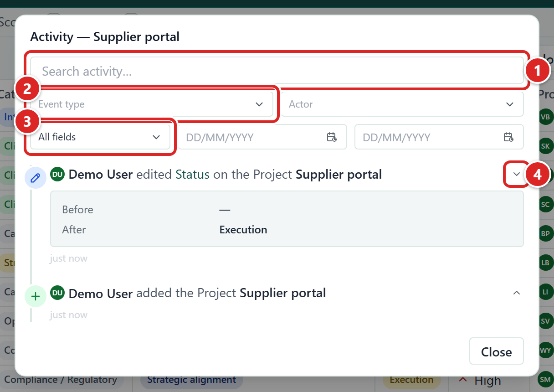Click the pencil edit icon on timeline
Screen dimensions: 554x392
pyautogui.click(x=36, y=178)
